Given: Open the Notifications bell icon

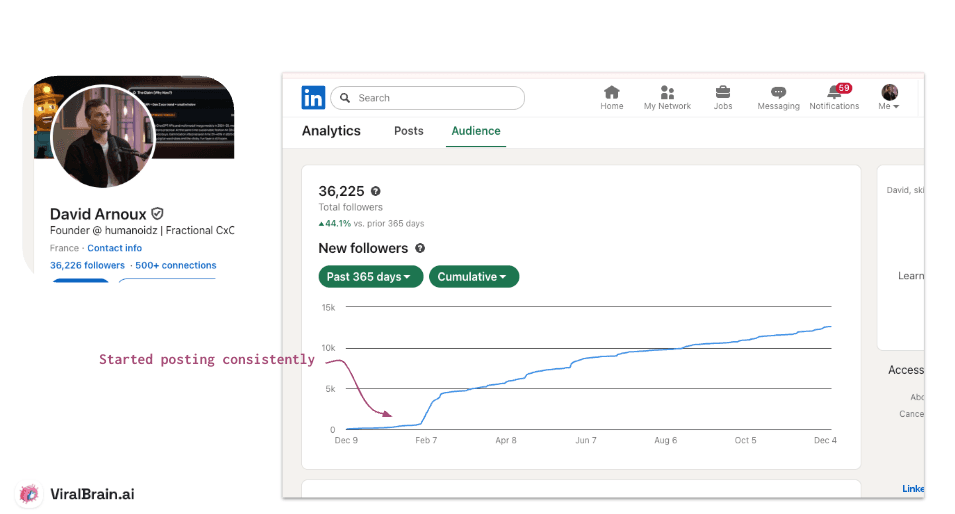Looking at the screenshot, I should (x=834, y=93).
